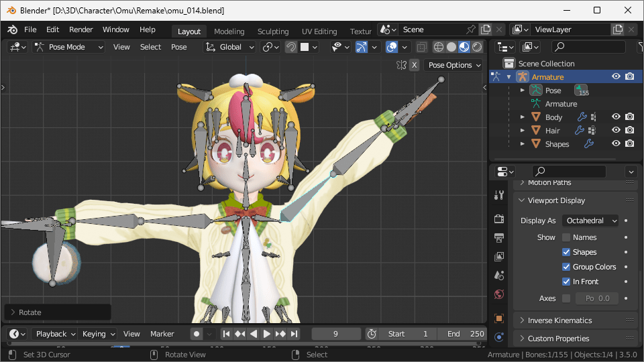
Task: Open the World properties tab icon
Action: tap(498, 294)
